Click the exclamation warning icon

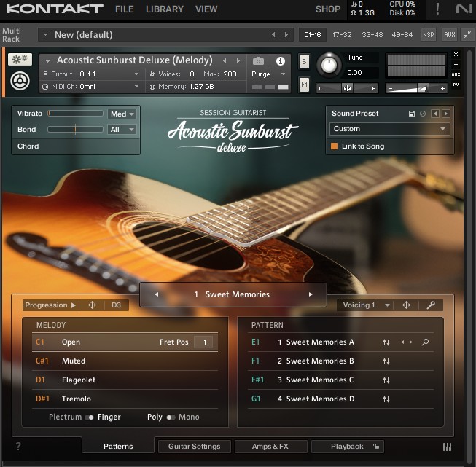(437, 9)
